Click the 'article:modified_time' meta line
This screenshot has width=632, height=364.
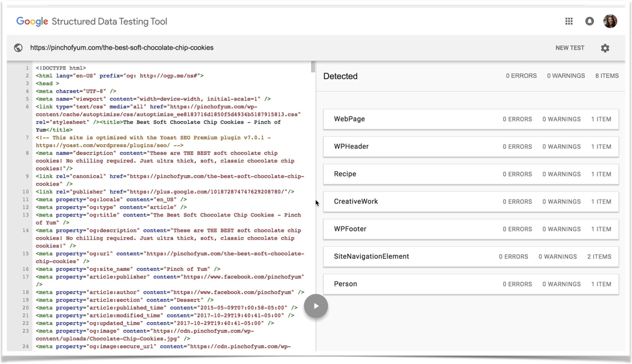click(165, 315)
